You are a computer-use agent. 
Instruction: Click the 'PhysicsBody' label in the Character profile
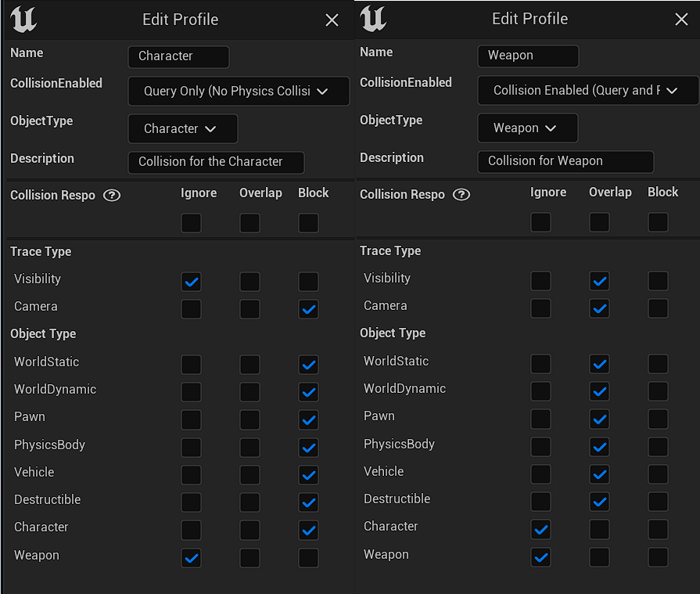[49, 445]
